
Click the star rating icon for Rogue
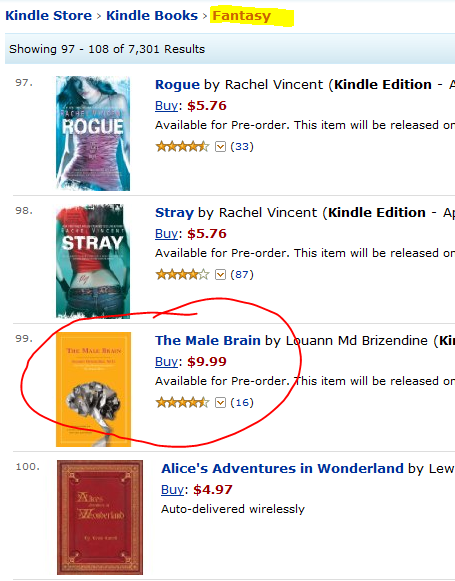182,147
